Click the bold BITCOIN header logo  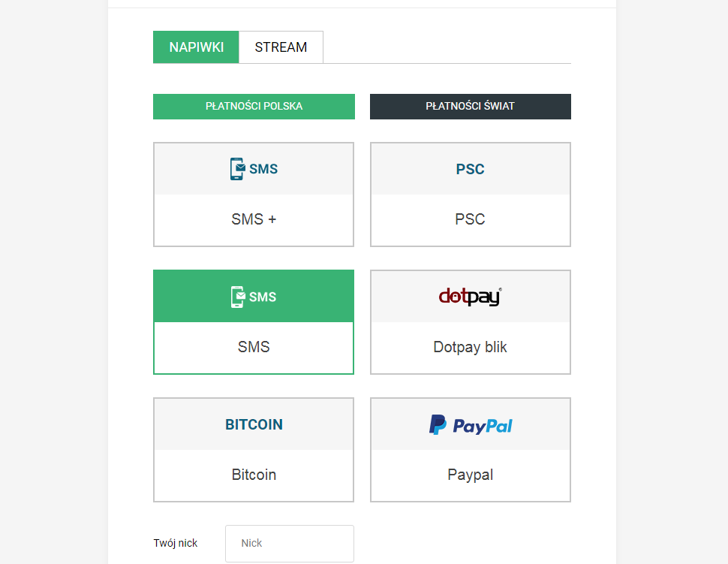pos(254,424)
